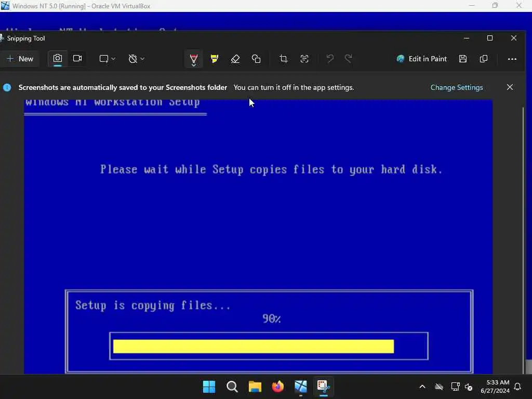Viewport: 532px width, 399px height.
Task: Select the Snip camera mode
Action: pyautogui.click(x=58, y=58)
